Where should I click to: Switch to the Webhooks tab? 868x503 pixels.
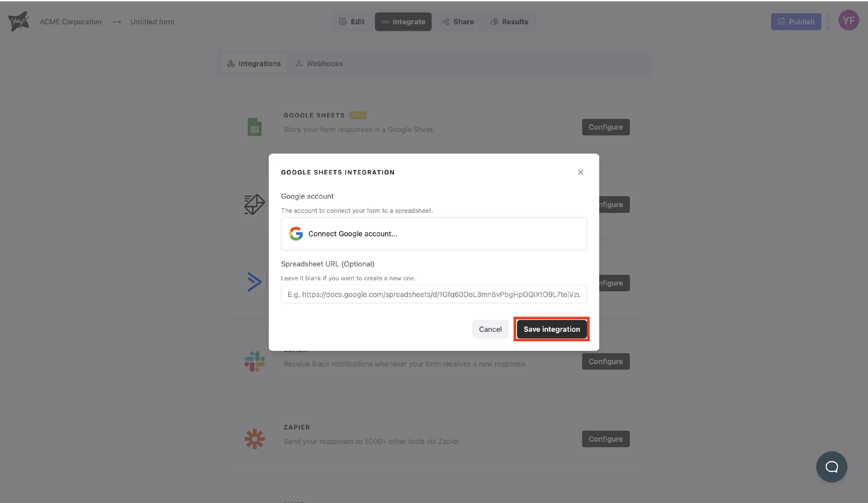click(319, 64)
